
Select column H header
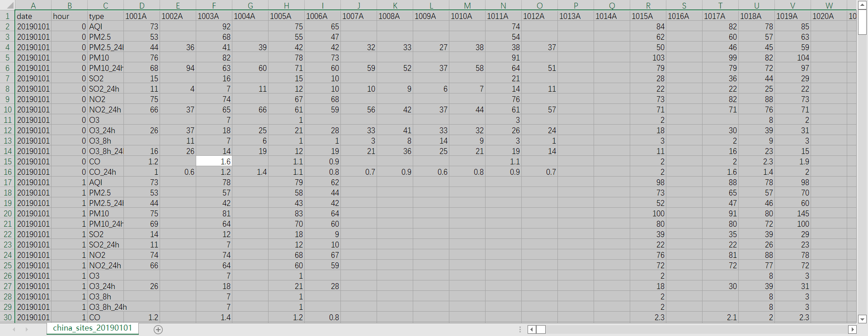pos(287,5)
